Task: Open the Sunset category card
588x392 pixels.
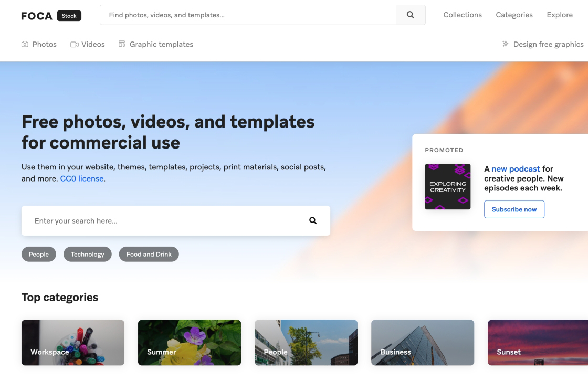Action: pyautogui.click(x=538, y=343)
